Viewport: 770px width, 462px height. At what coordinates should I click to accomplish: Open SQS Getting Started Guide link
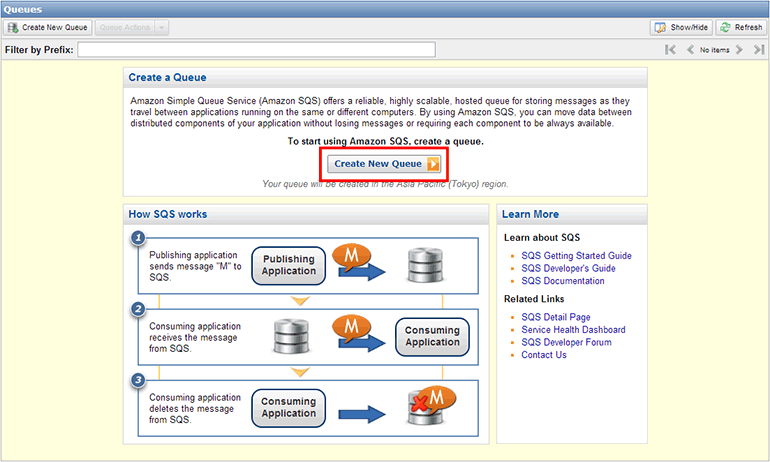[576, 256]
